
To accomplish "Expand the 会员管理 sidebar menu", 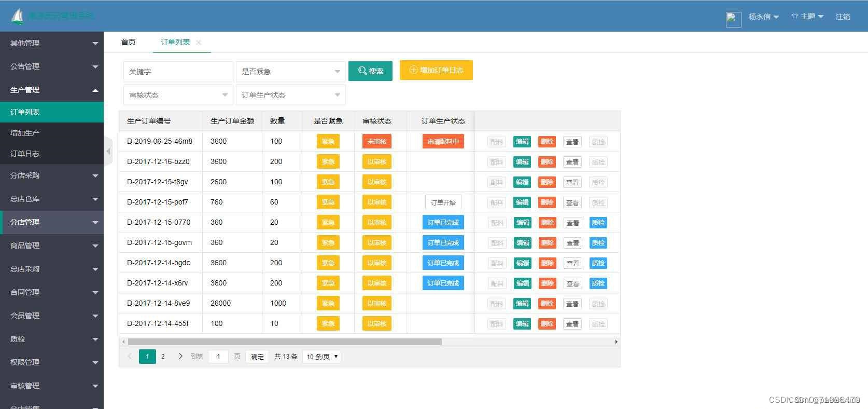I will pos(52,316).
